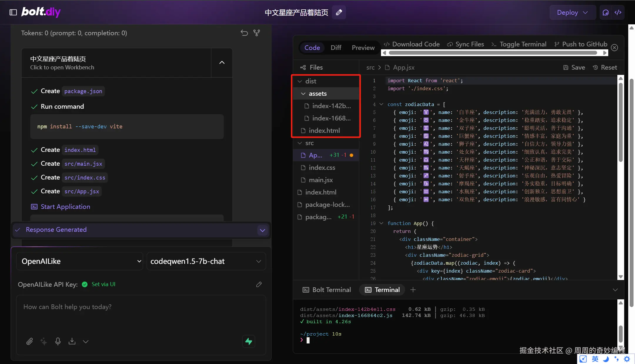The width and height of the screenshot is (635, 364).
Task: Click the pencil icon to edit project title
Action: click(x=339, y=12)
